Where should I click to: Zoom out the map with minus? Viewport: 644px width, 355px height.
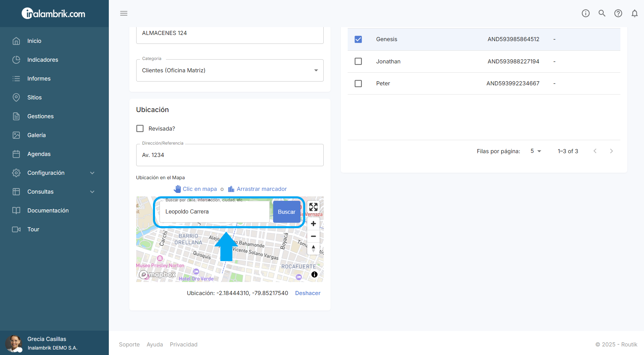pyautogui.click(x=313, y=236)
